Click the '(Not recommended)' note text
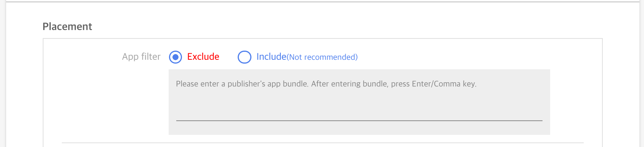 (322, 57)
